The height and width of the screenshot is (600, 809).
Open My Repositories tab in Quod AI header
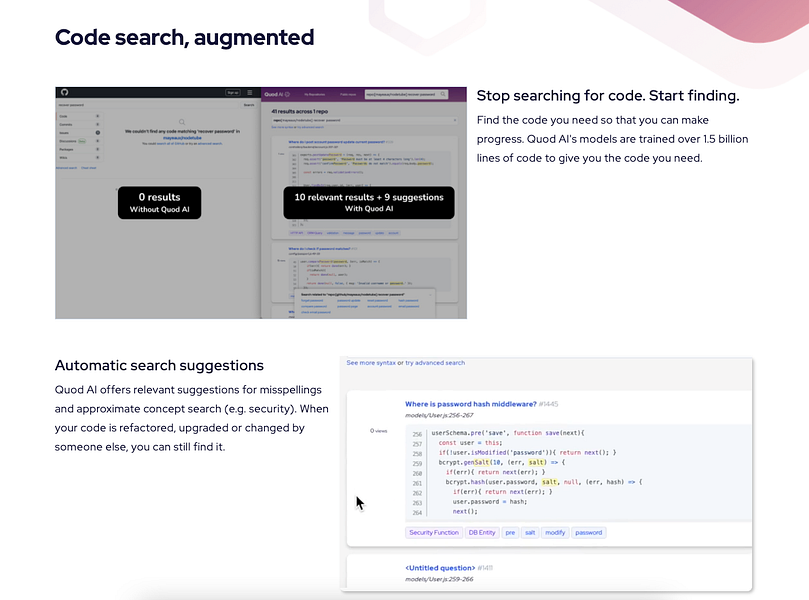315,94
